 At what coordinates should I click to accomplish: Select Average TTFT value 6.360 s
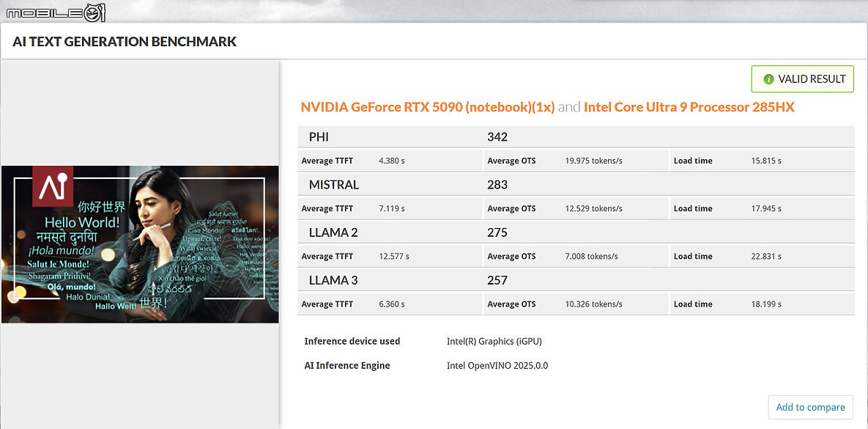click(x=391, y=304)
